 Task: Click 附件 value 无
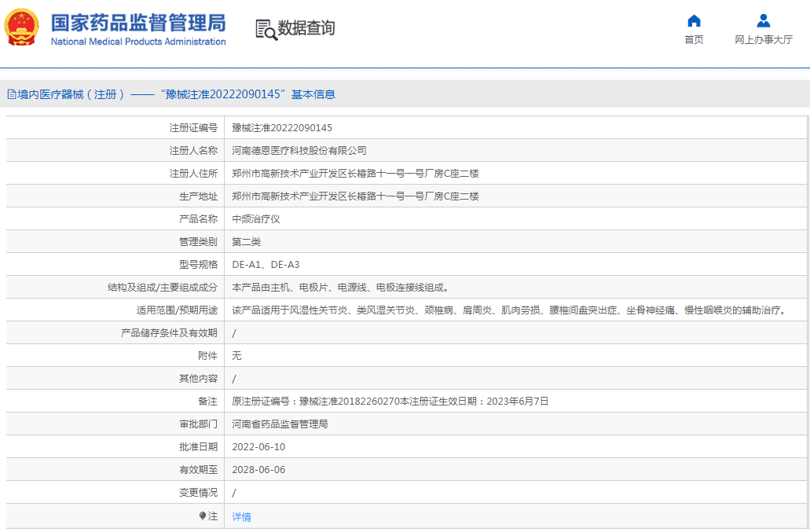236,356
